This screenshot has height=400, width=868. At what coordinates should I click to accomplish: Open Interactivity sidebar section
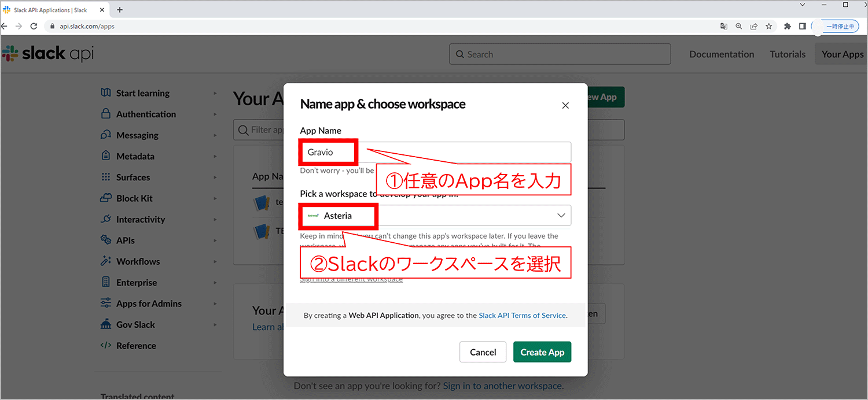coord(141,220)
